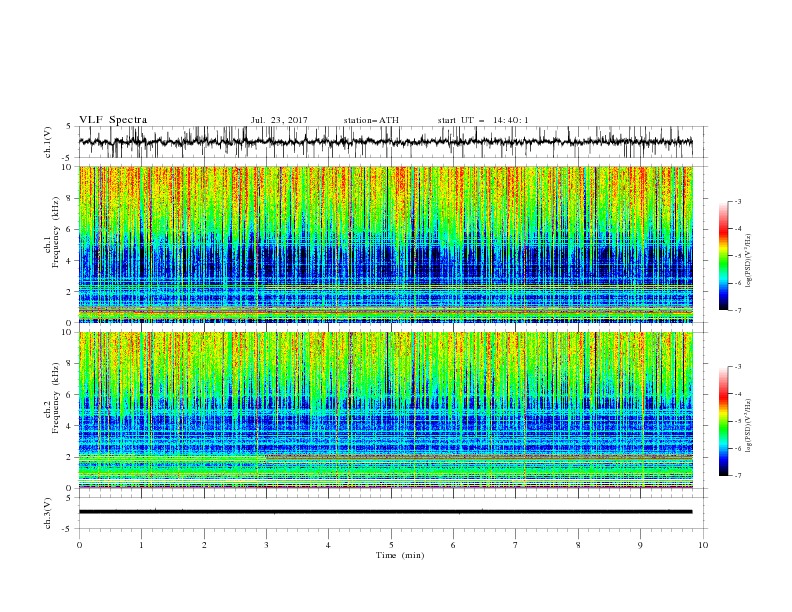
Task: Select the date text 'Jul. 23, 2017'
Action: 279,120
